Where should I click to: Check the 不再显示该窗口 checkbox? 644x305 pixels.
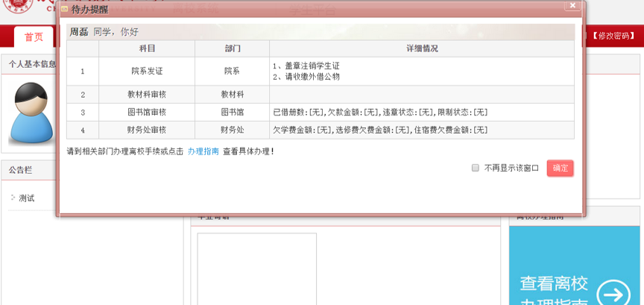pyautogui.click(x=476, y=168)
